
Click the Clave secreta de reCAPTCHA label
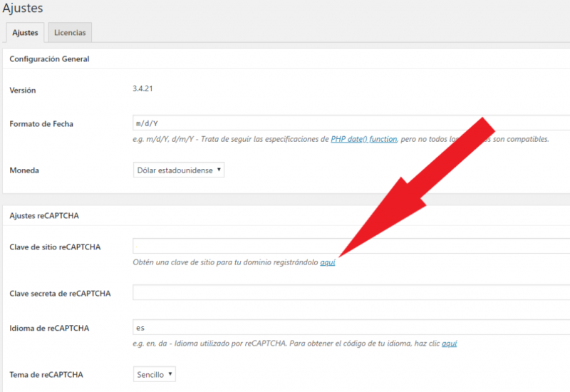[x=60, y=294]
